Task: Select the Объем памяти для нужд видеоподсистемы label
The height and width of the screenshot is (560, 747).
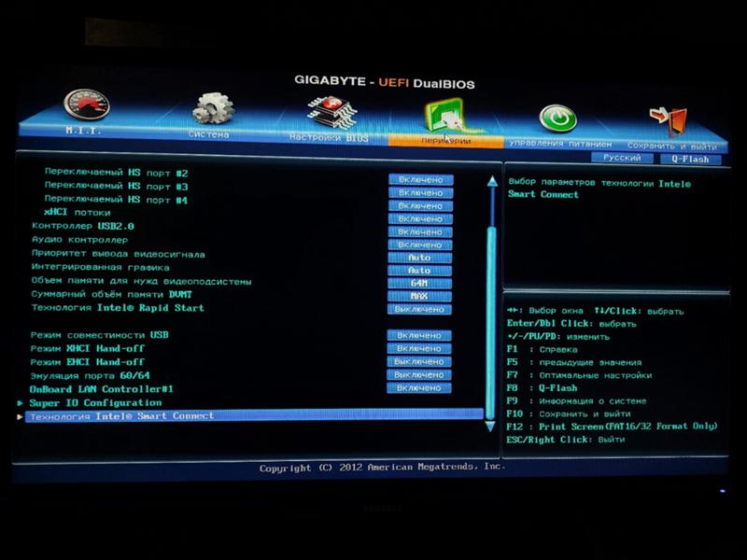Action: tap(141, 281)
